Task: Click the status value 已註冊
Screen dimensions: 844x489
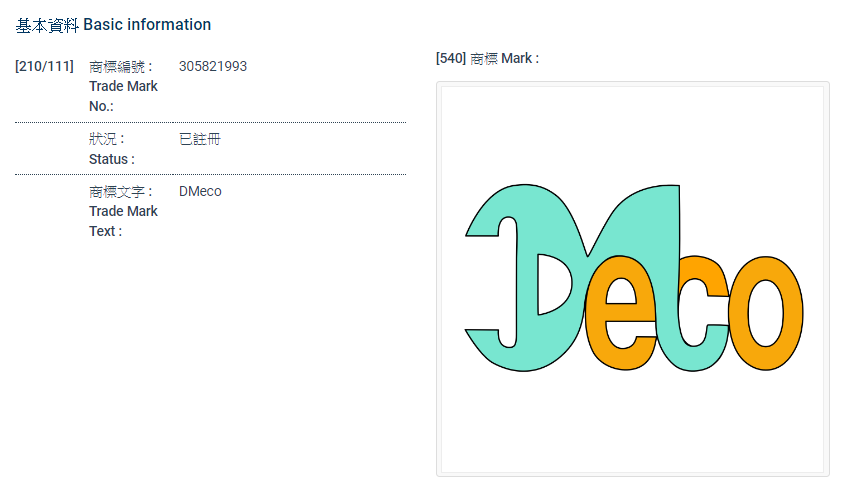Action: click(200, 139)
